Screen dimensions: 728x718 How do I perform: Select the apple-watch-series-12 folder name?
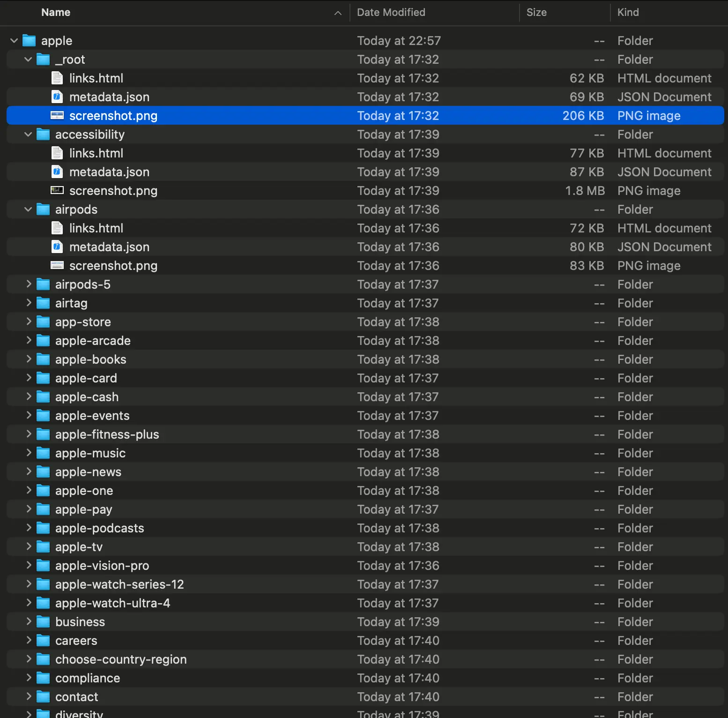click(119, 584)
